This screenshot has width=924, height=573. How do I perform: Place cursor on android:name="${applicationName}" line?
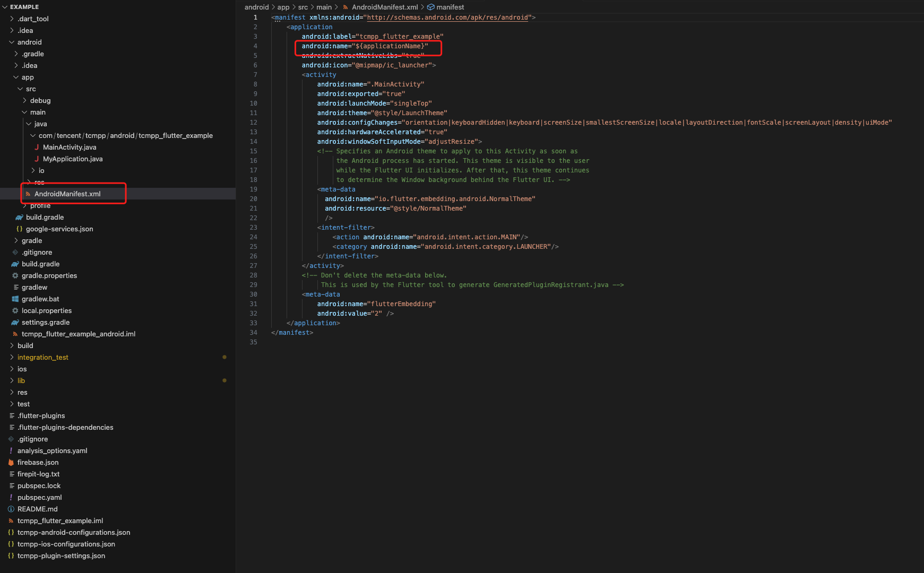click(x=365, y=46)
